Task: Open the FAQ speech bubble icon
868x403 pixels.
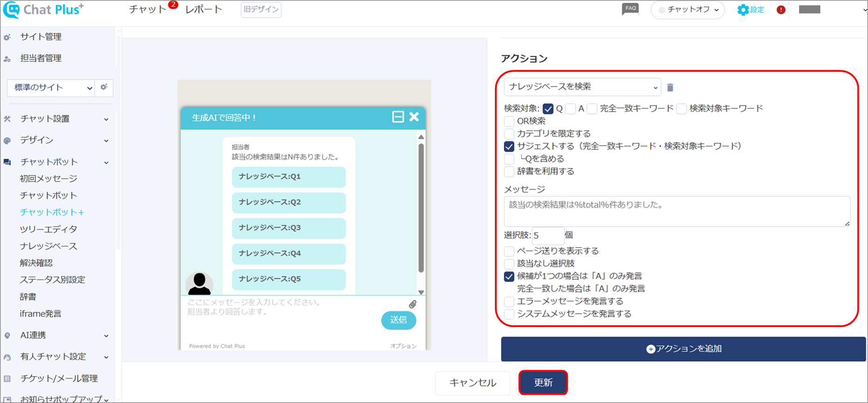Action: [630, 9]
